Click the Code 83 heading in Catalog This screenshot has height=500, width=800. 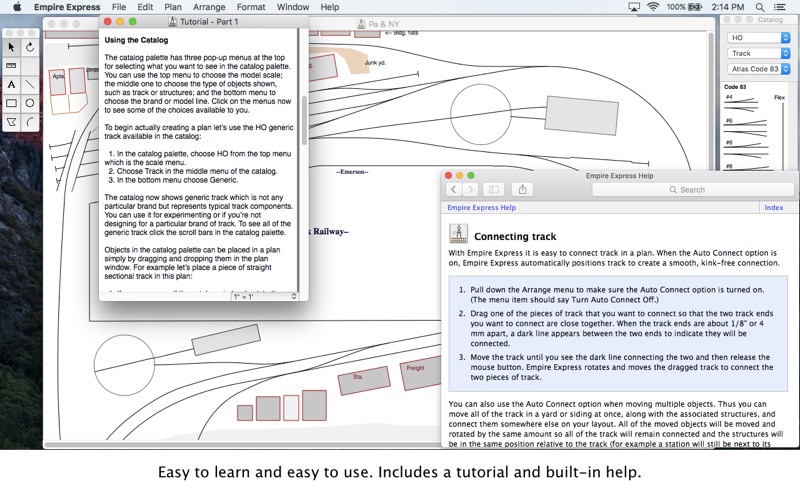pyautogui.click(x=735, y=87)
